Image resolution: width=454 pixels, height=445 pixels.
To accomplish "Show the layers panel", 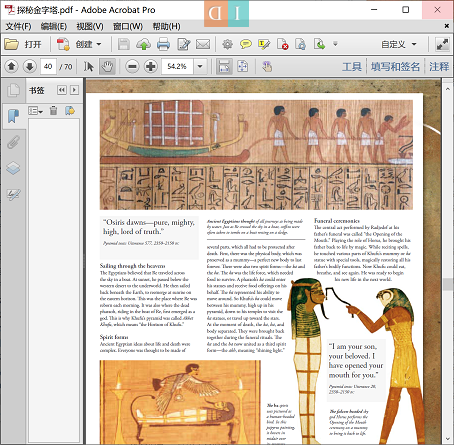I will (13, 168).
